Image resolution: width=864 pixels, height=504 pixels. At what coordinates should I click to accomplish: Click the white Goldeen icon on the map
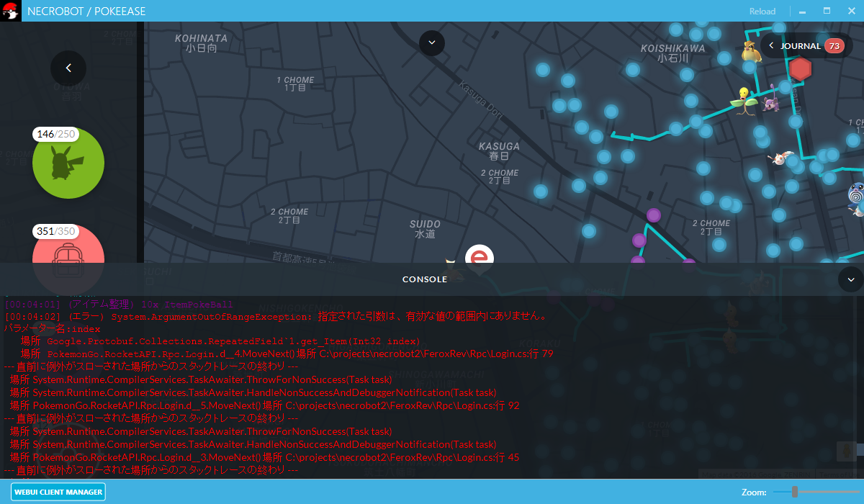[780, 157]
